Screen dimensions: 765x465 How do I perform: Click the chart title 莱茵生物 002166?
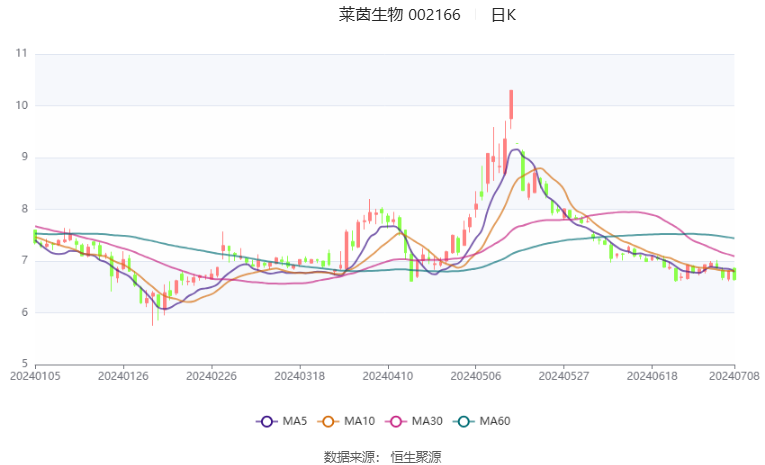[x=400, y=15]
